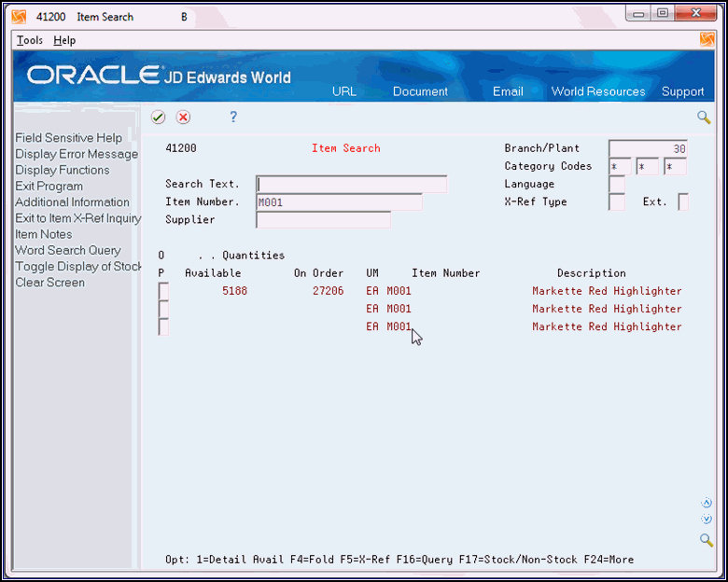Click the second Category Codes field
Image resolution: width=728 pixels, height=582 pixels.
(647, 166)
